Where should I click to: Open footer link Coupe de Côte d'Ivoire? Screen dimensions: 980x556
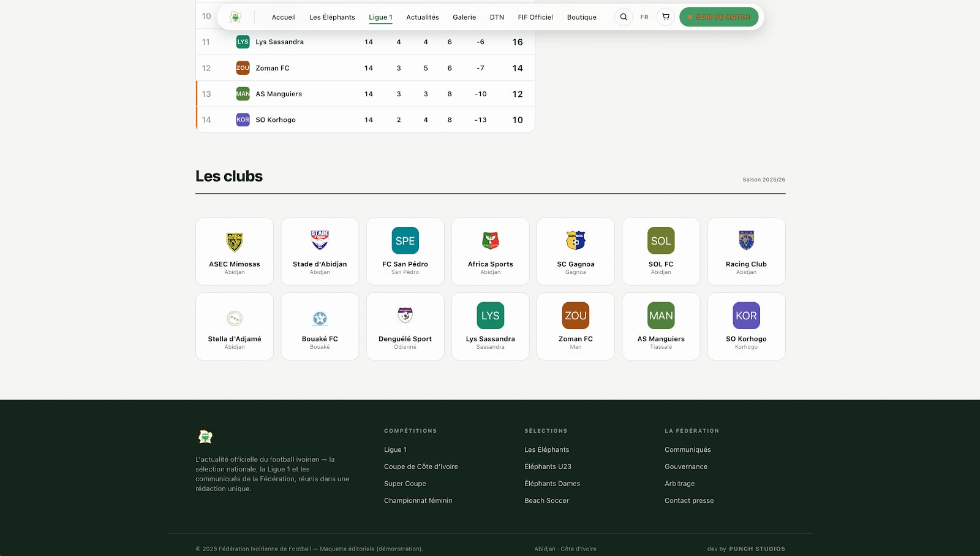point(421,467)
